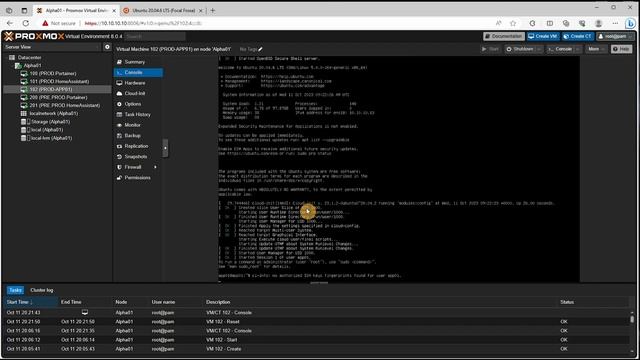Image resolution: width=640 pixels, height=360 pixels.
Task: Select the Console menu item
Action: [138, 73]
